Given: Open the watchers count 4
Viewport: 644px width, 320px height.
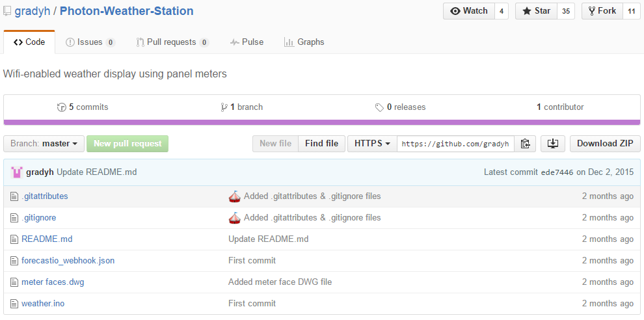Looking at the screenshot, I should 502,11.
